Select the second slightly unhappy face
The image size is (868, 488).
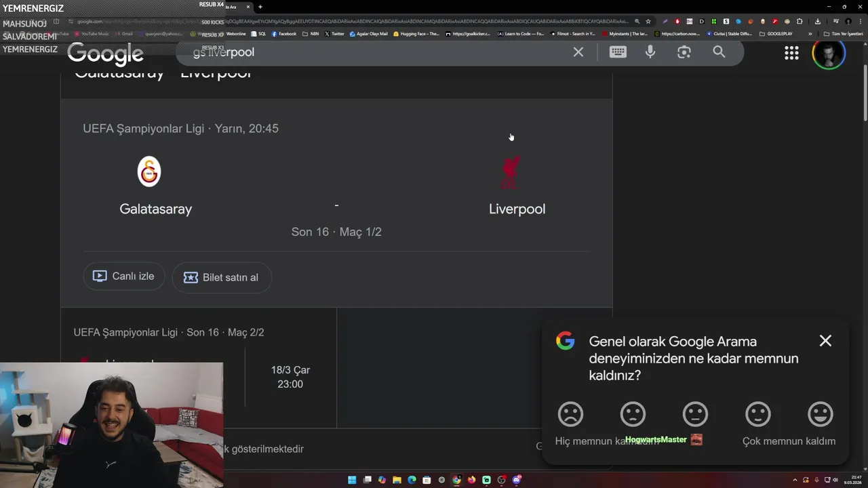[633, 414]
